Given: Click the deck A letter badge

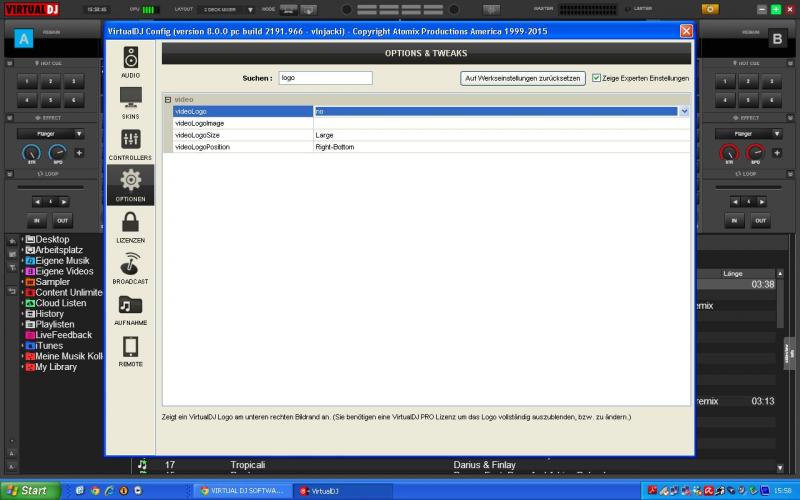Looking at the screenshot, I should (x=23, y=38).
